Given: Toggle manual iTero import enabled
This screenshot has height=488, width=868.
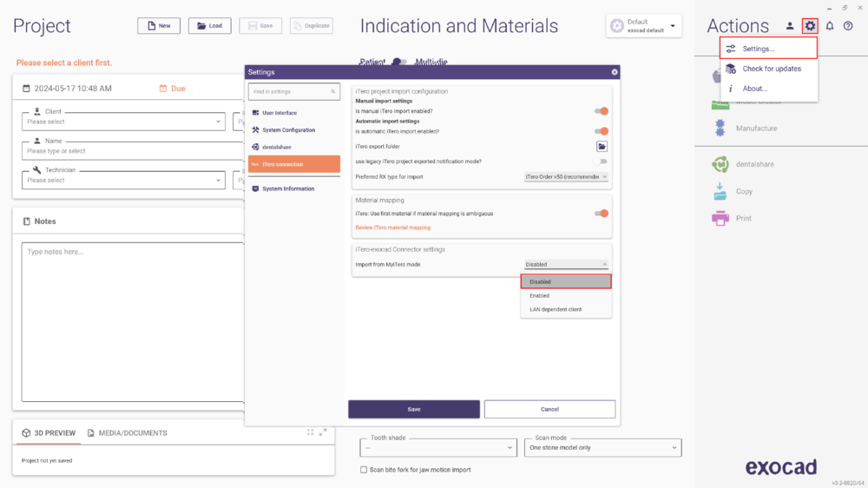Looking at the screenshot, I should 602,111.
